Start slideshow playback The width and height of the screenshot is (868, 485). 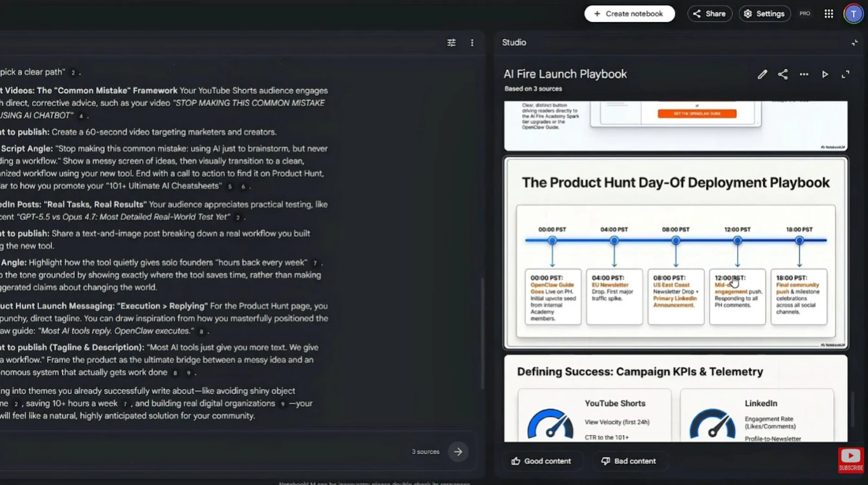point(825,74)
